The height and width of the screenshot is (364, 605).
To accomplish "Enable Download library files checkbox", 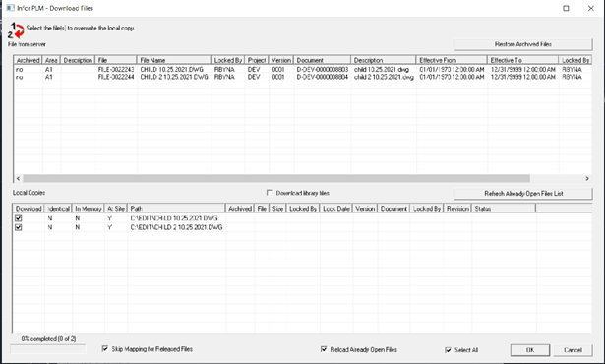I will [x=270, y=192].
